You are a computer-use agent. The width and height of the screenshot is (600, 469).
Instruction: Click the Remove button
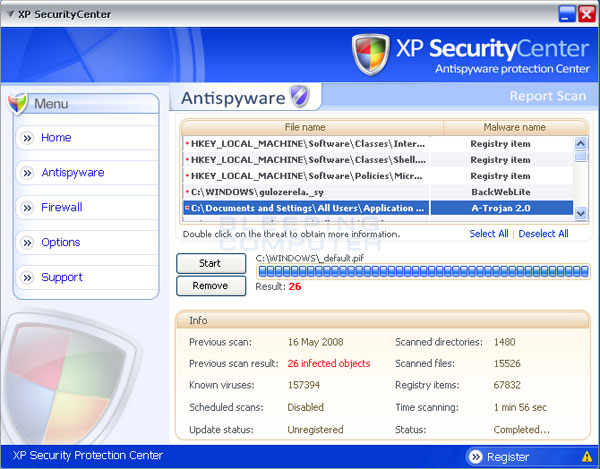click(211, 286)
